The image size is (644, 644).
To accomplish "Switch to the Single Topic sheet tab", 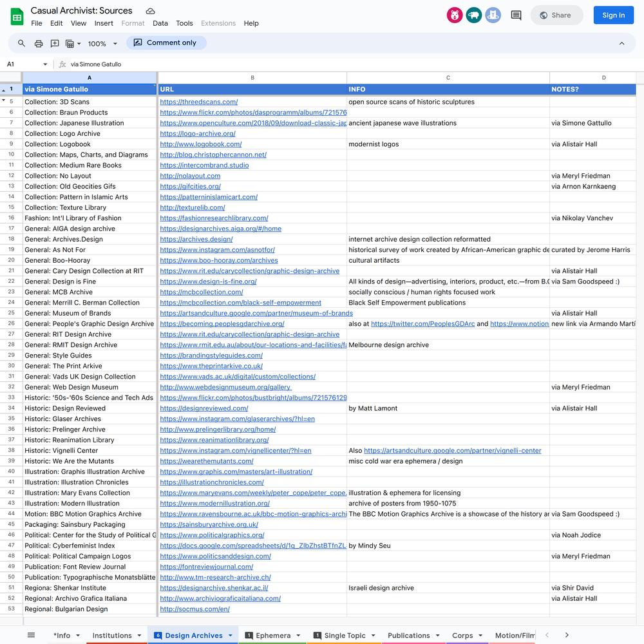I will click(x=345, y=636).
